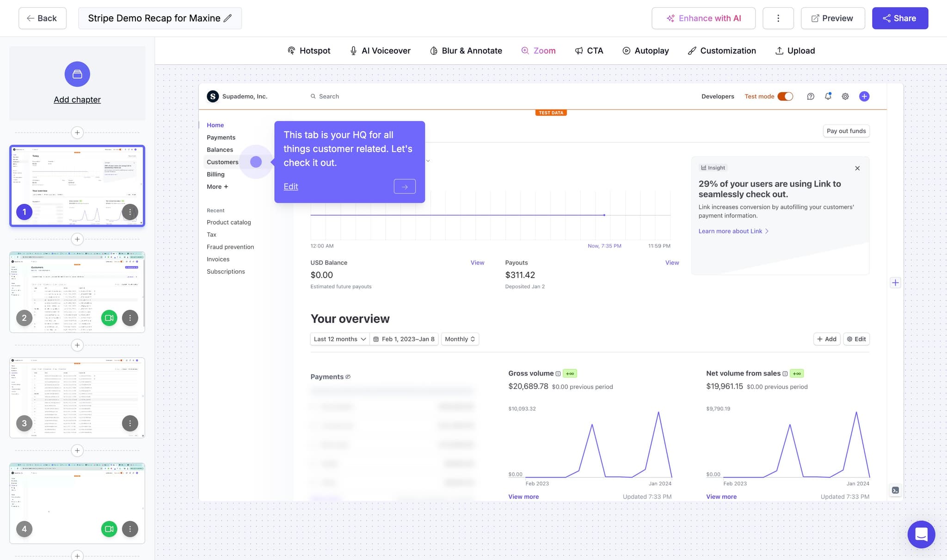Image resolution: width=947 pixels, height=560 pixels.
Task: Click Enhance with AI
Action: coord(703,18)
